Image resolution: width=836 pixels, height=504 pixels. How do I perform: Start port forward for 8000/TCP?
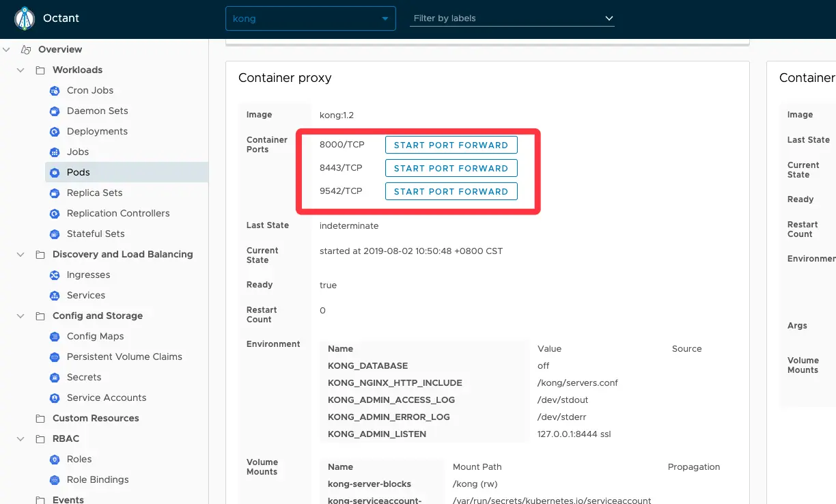pyautogui.click(x=451, y=145)
